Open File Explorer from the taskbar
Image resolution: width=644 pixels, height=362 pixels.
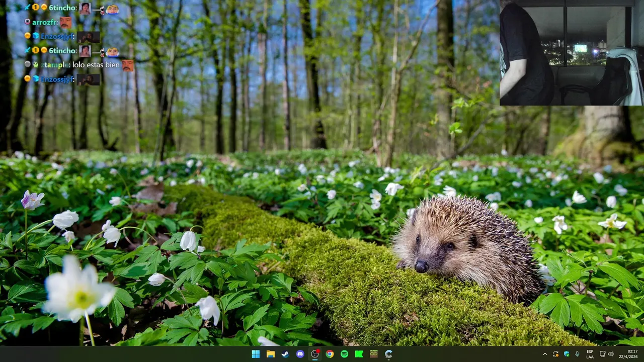[x=271, y=354]
